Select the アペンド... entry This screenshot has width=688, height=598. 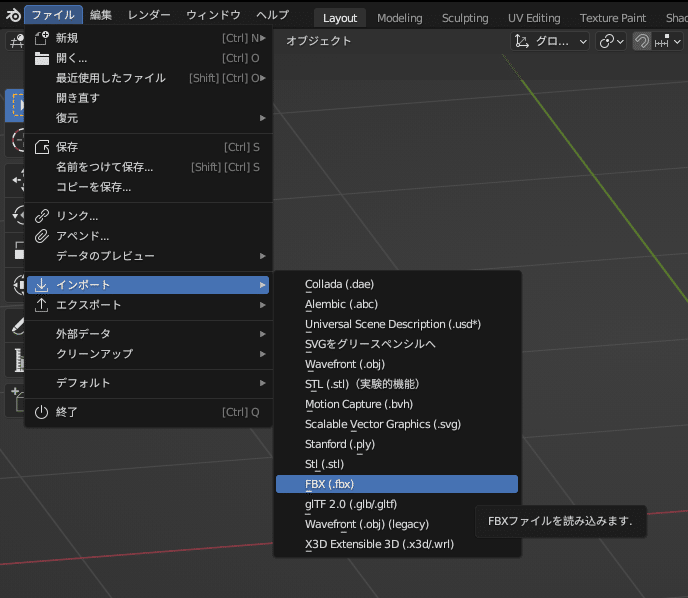click(x=149, y=236)
